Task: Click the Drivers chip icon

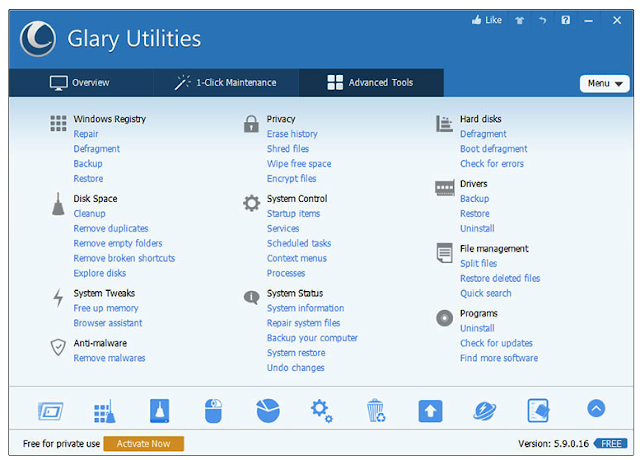Action: 444,188
